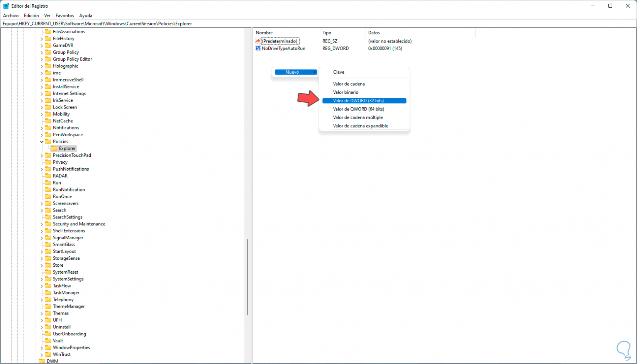Click the Search folder icon
Screen dimensions: 637x364
click(48, 210)
